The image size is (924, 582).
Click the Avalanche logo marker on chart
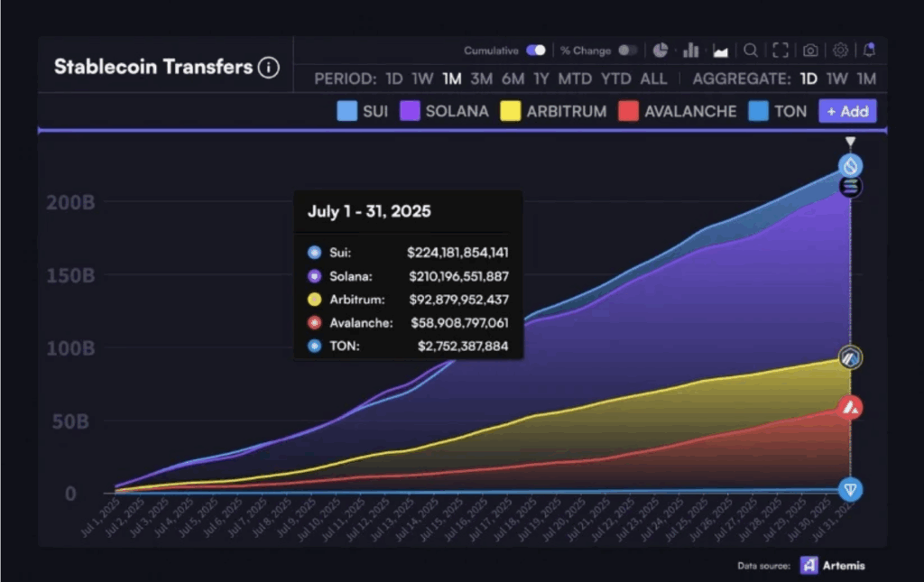coord(850,407)
